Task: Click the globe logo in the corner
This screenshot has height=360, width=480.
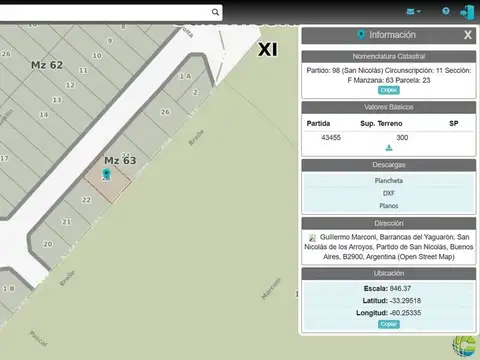Action: coord(465,346)
